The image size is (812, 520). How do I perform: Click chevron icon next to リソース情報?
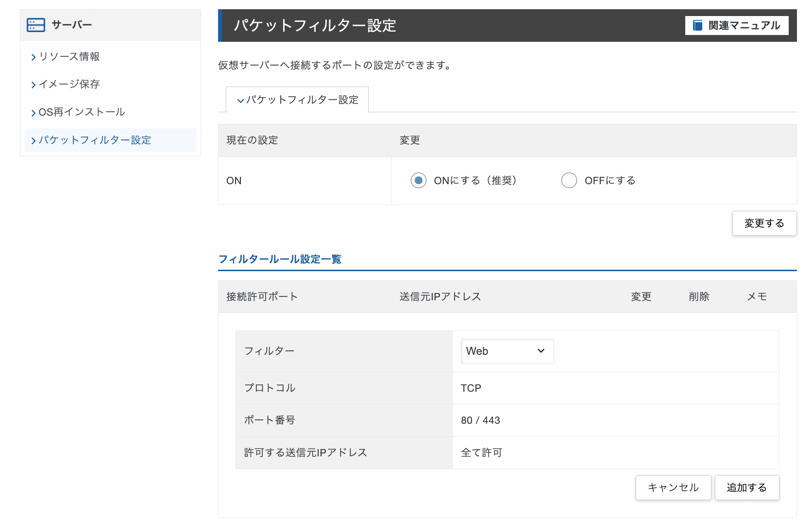pos(33,57)
